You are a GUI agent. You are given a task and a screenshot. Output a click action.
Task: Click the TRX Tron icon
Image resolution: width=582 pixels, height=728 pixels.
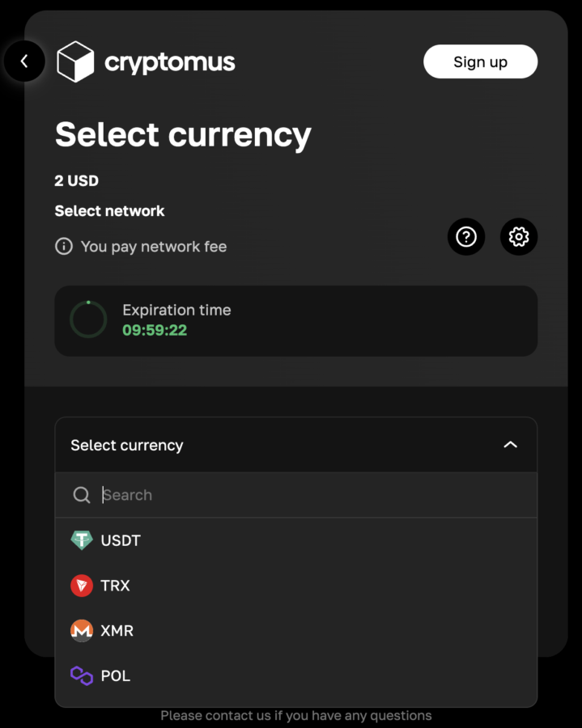pos(82,586)
